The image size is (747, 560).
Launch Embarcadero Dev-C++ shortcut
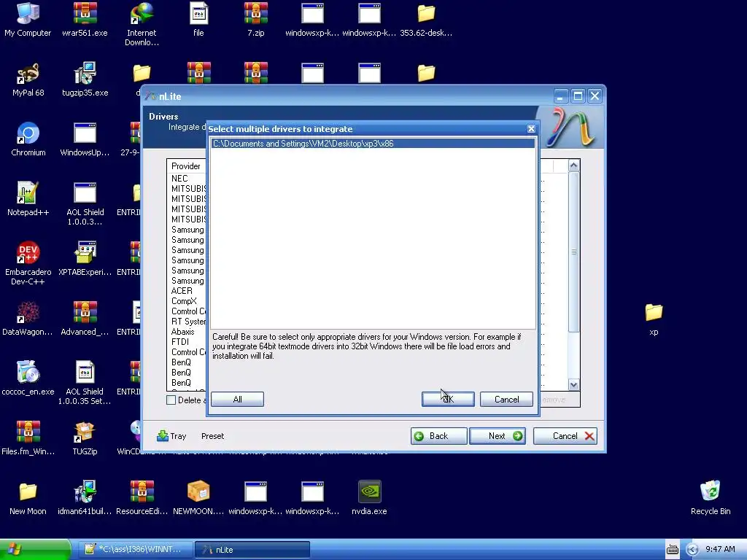click(x=28, y=263)
